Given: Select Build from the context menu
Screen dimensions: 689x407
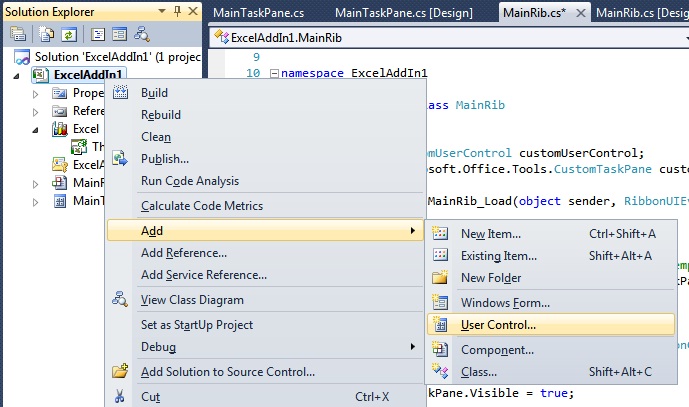Looking at the screenshot, I should [x=265, y=93].
